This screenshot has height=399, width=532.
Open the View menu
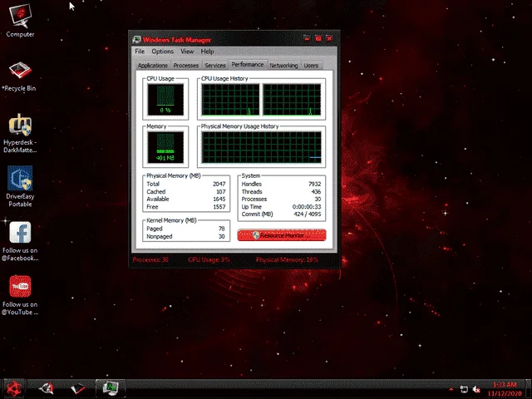(x=187, y=52)
